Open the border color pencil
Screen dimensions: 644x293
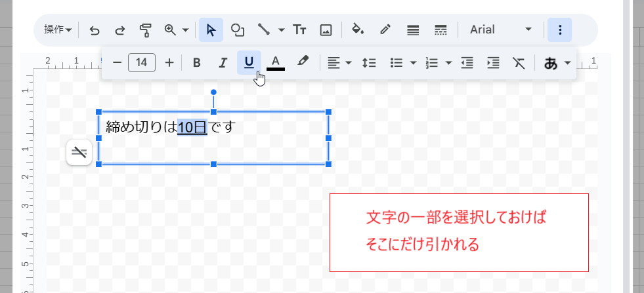(x=385, y=29)
